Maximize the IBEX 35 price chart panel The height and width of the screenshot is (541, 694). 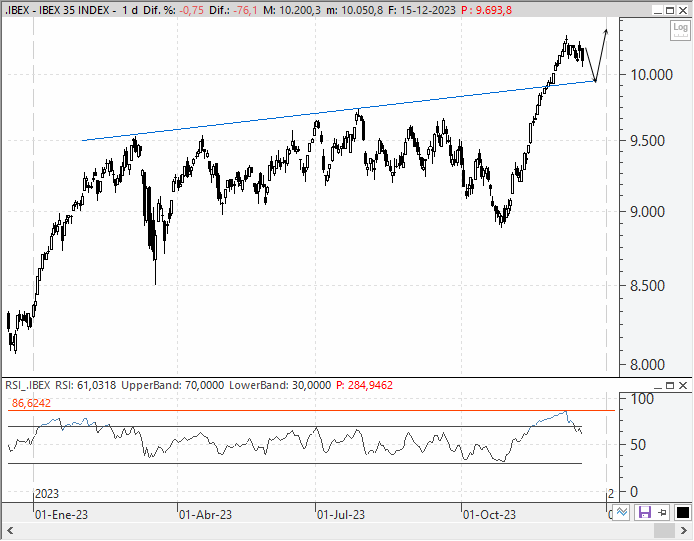[x=670, y=10]
